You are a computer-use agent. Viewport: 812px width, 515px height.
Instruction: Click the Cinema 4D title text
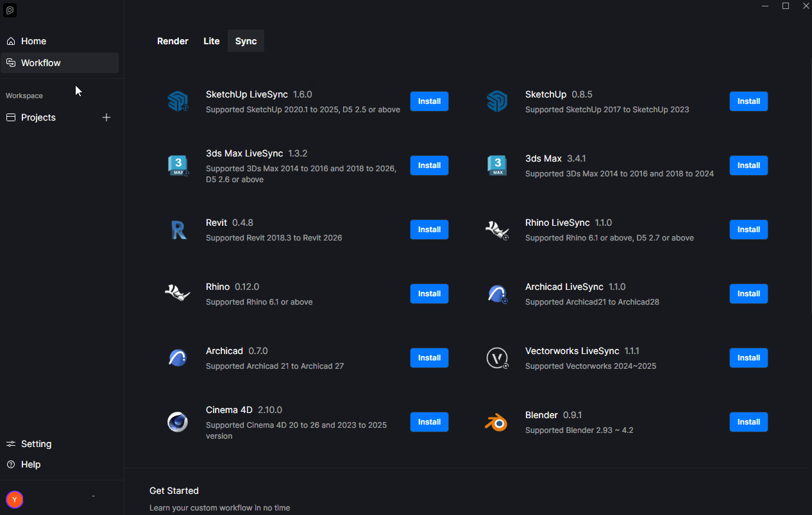coord(229,410)
